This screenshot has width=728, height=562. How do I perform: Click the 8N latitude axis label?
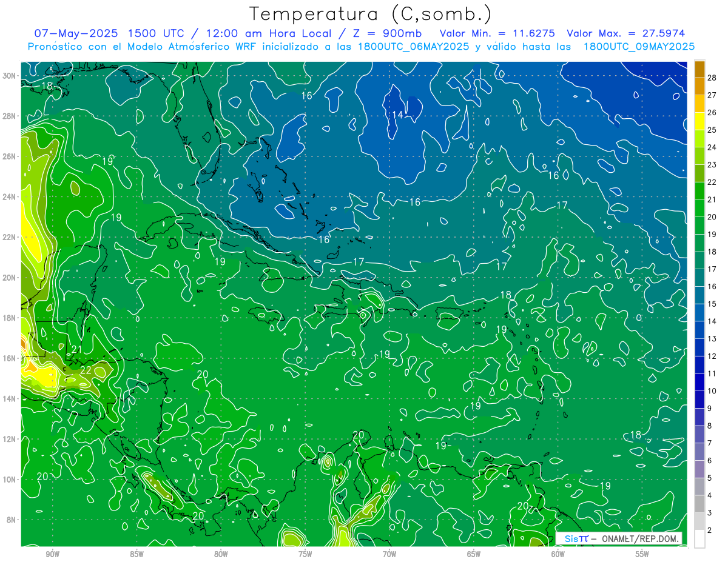point(12,520)
